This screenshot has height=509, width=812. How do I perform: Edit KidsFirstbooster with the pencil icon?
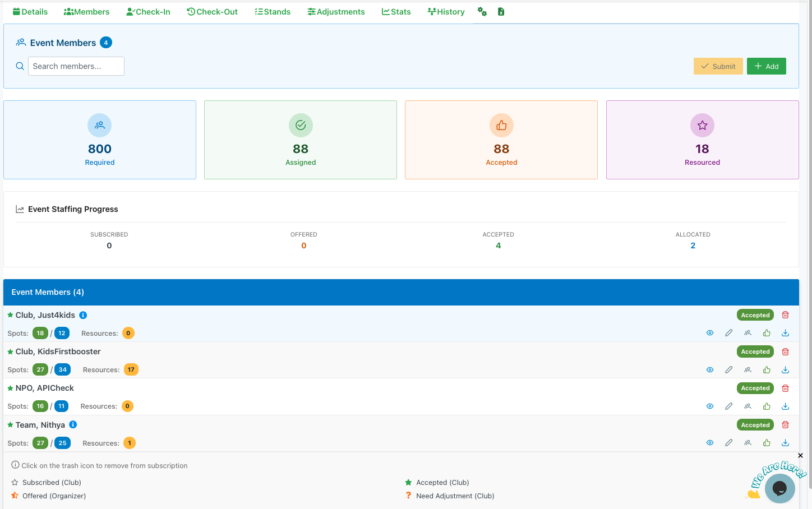(728, 369)
